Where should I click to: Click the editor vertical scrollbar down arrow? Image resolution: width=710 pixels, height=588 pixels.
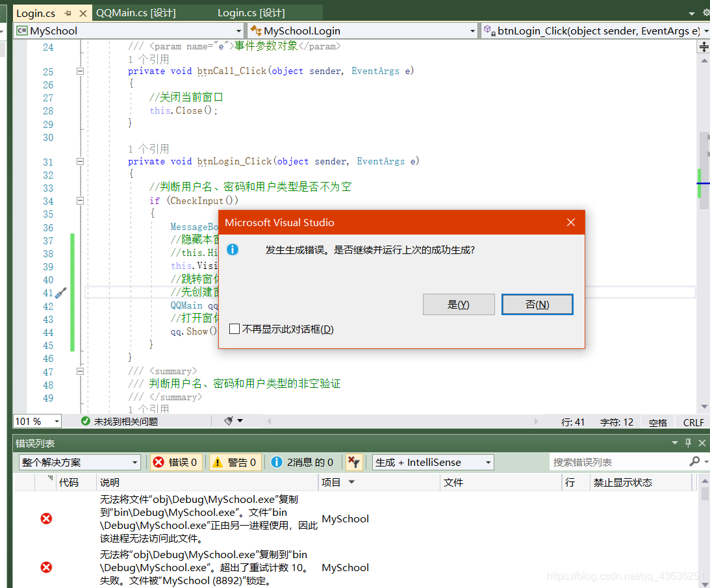pyautogui.click(x=704, y=406)
